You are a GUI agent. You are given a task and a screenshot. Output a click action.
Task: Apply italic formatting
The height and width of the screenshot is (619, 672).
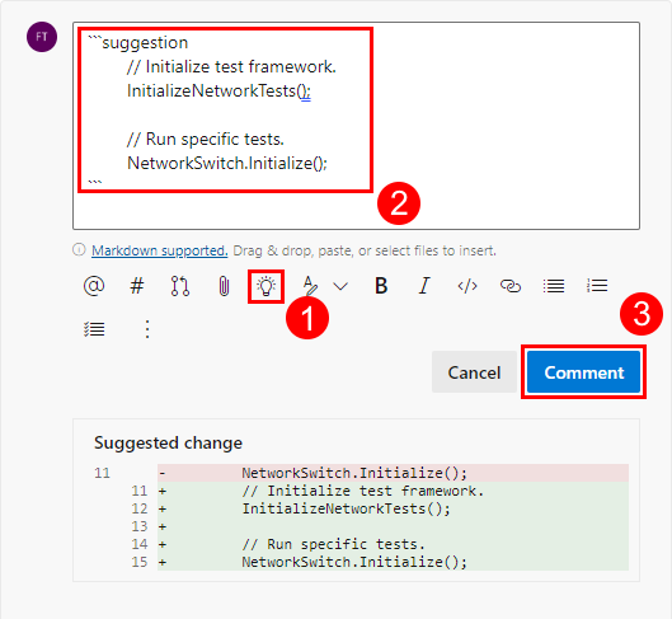click(x=424, y=286)
